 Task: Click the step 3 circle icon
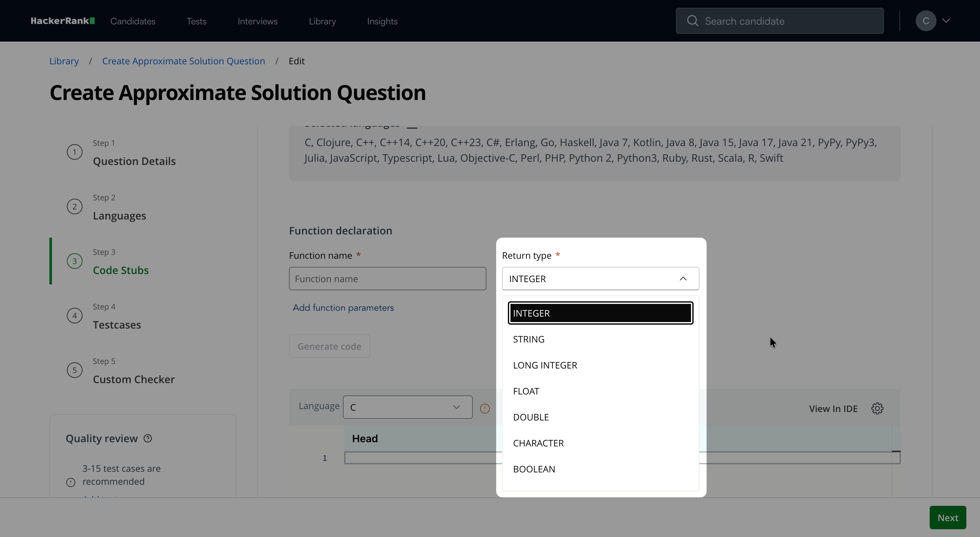tap(75, 261)
